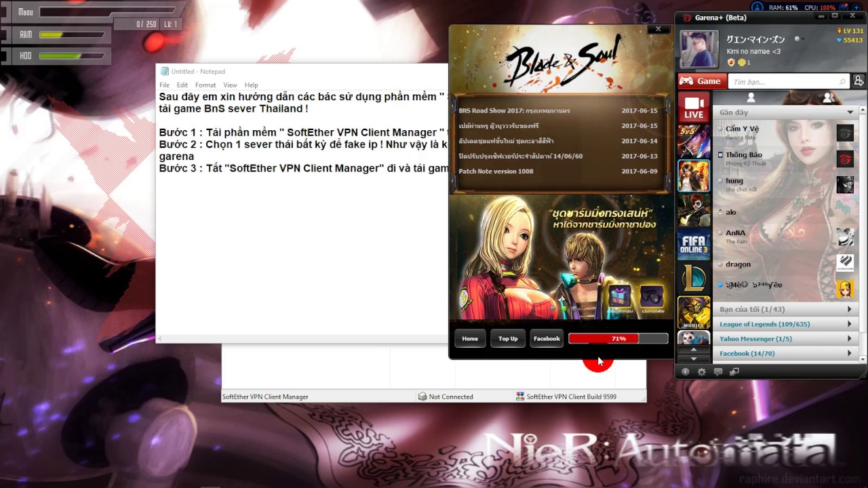The image size is (868, 488).
Task: Select friend dragon in the list
Action: (x=785, y=264)
